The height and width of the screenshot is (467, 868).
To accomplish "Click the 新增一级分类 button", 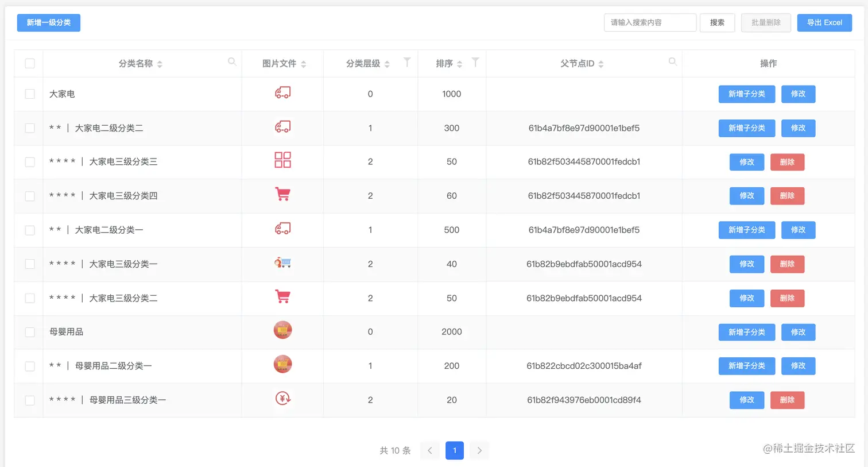I will pyautogui.click(x=48, y=22).
